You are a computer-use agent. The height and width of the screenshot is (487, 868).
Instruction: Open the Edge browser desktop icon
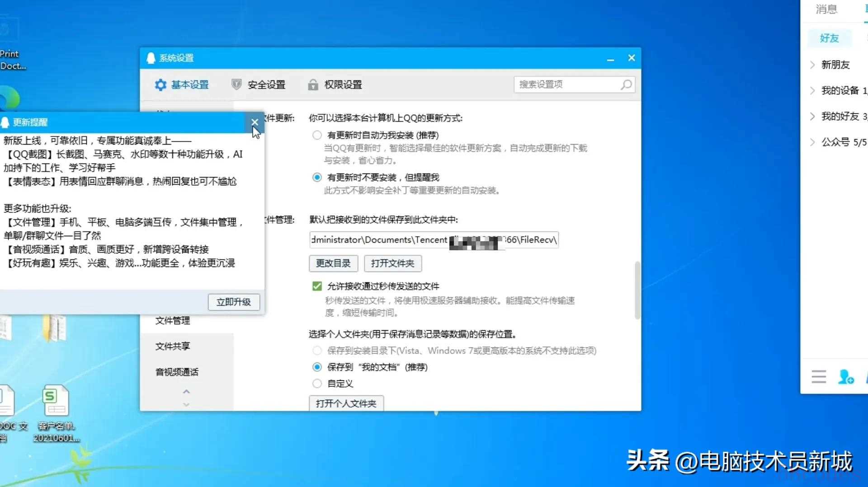(x=9, y=98)
